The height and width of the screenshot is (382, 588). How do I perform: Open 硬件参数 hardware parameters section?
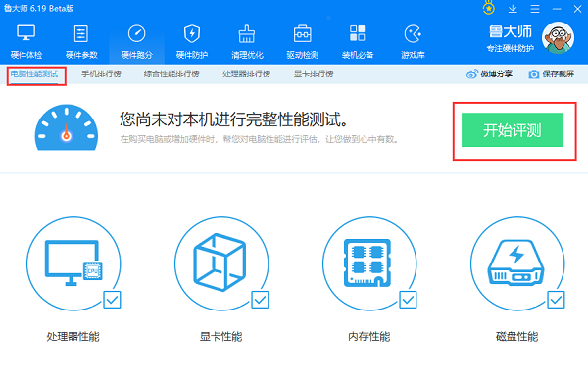click(x=81, y=42)
